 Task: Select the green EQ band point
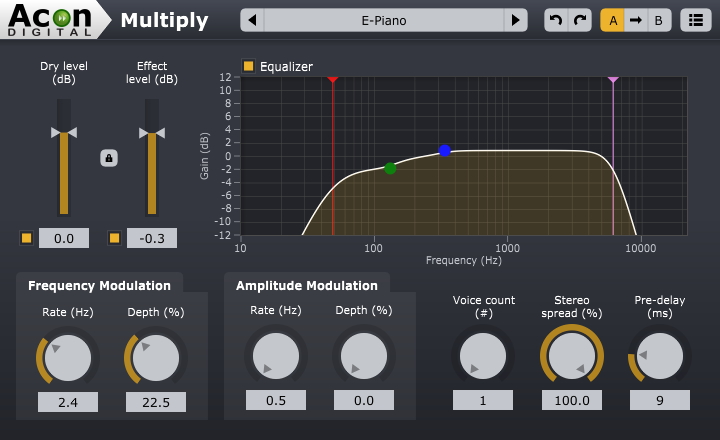coord(390,169)
